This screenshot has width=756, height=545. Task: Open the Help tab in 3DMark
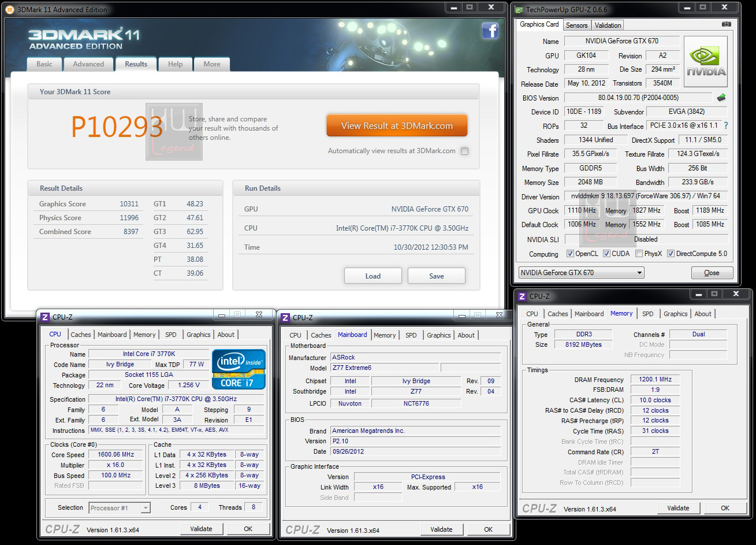coord(176,64)
